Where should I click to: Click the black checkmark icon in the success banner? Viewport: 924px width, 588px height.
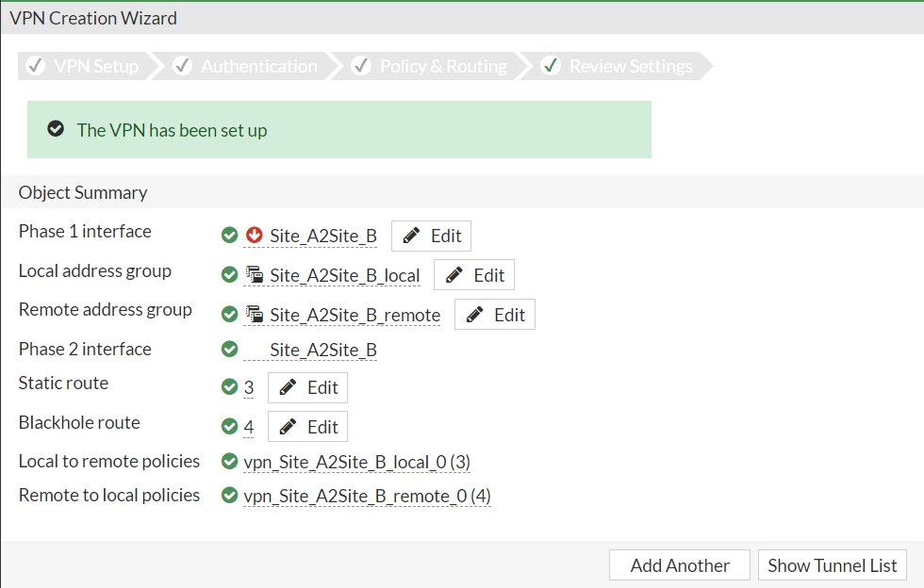[x=56, y=128]
